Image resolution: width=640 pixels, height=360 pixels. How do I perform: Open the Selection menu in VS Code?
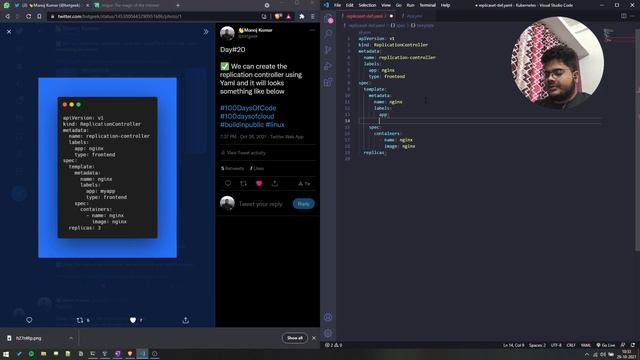point(367,5)
